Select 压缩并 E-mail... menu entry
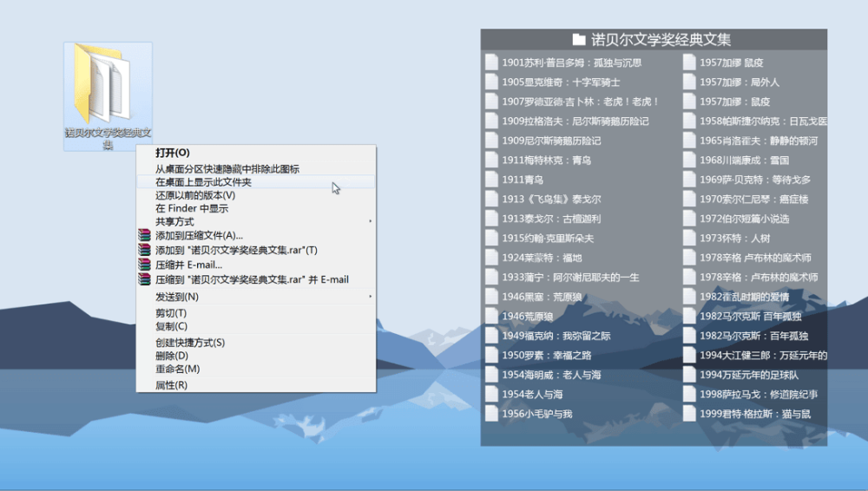This screenshot has width=868, height=491. (256, 265)
